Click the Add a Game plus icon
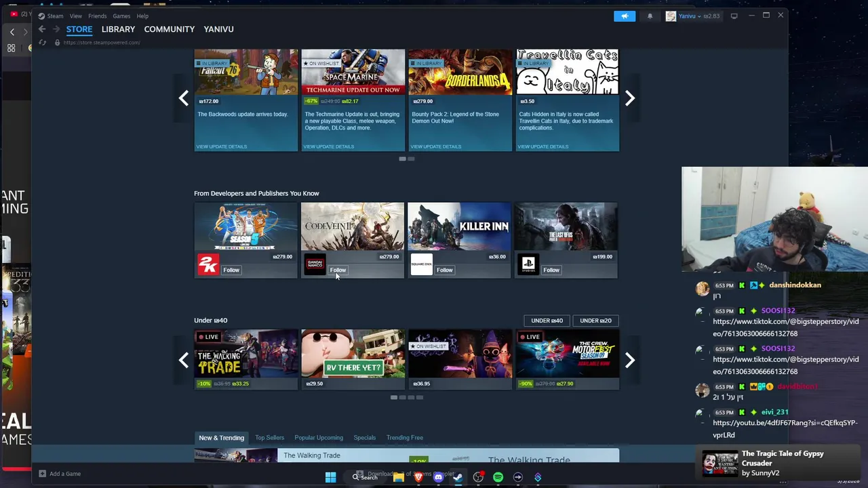Screen dimensions: 868x488 pyautogui.click(x=42, y=474)
